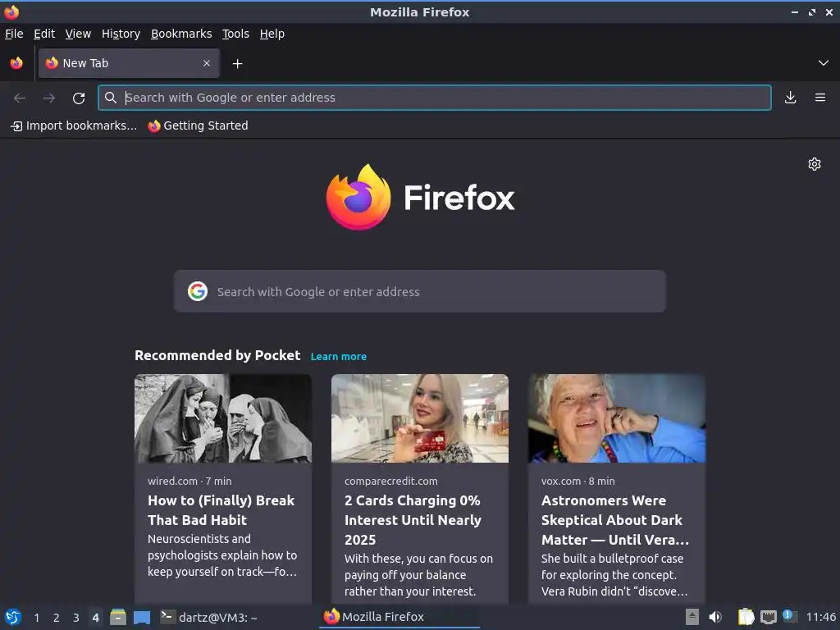The image size is (840, 630).
Task: Open the View menu
Action: coord(78,34)
